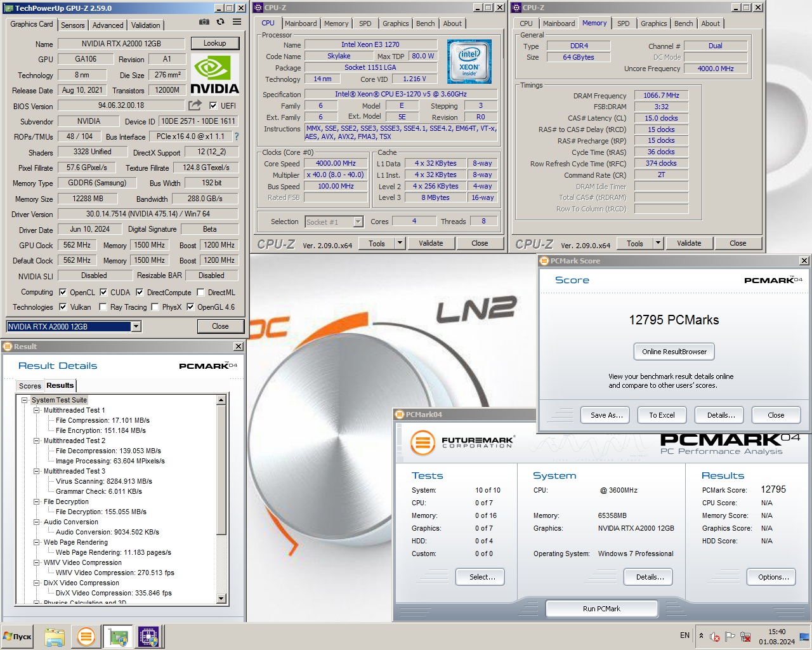Click the Run PCMark button
Image resolution: width=812 pixels, height=650 pixels.
[x=602, y=609]
